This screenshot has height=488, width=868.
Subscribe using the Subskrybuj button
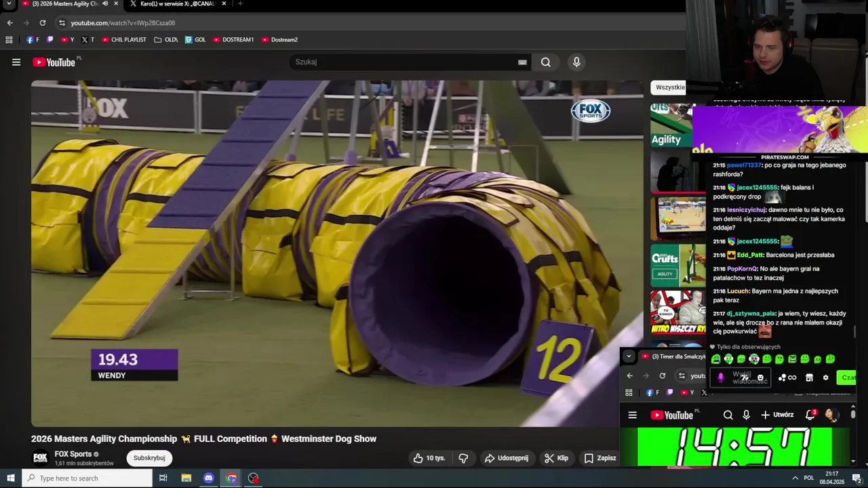click(x=149, y=458)
